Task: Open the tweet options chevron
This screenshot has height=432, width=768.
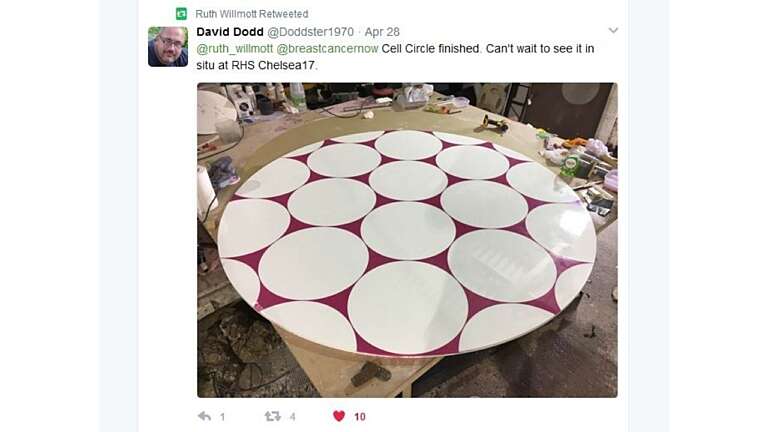Action: coord(613,30)
